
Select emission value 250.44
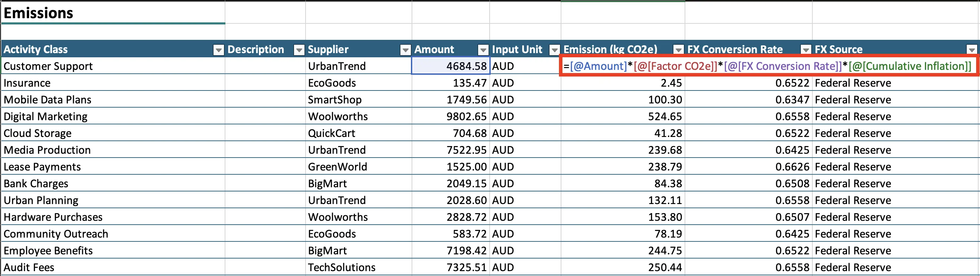623,267
